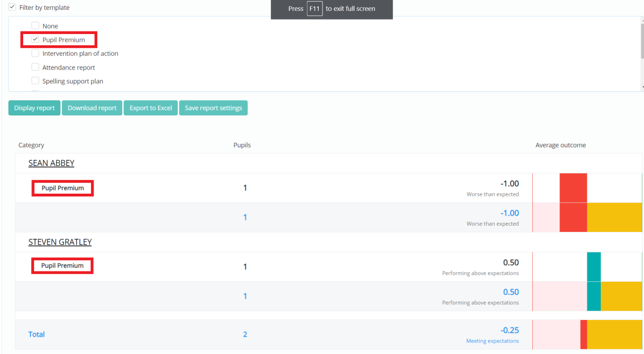Click Download report button

tap(92, 108)
